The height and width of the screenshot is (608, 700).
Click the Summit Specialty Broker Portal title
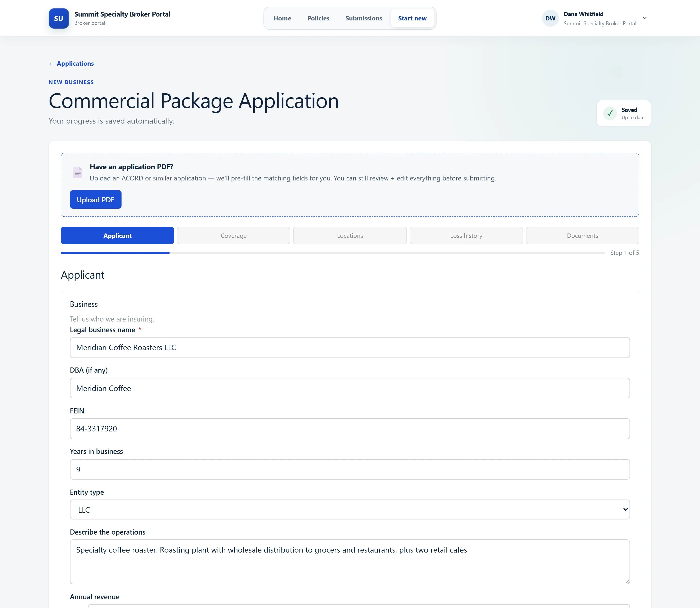122,14
